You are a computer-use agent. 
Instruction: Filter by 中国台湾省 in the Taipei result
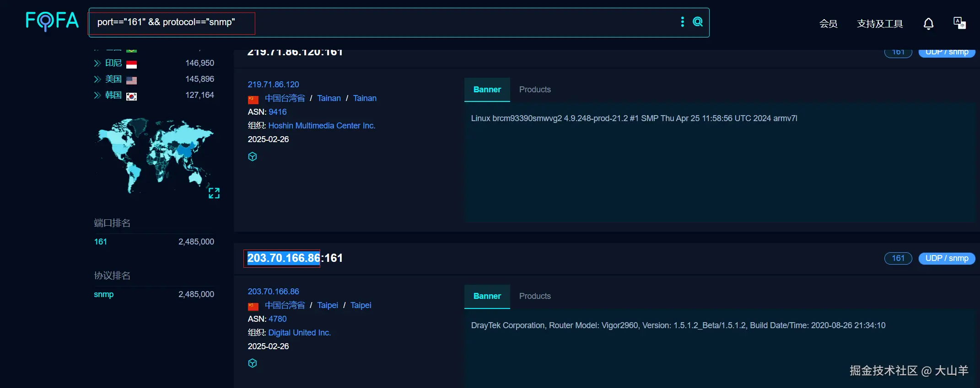[285, 305]
